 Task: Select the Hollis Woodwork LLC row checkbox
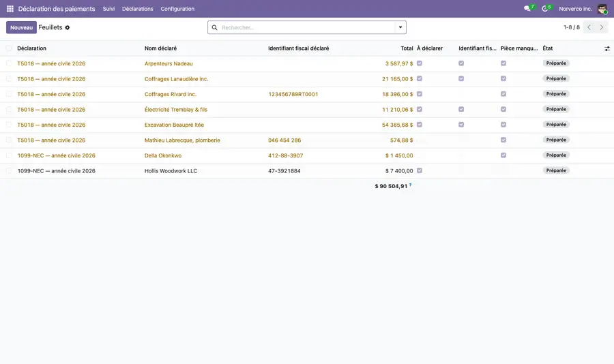[9, 170]
